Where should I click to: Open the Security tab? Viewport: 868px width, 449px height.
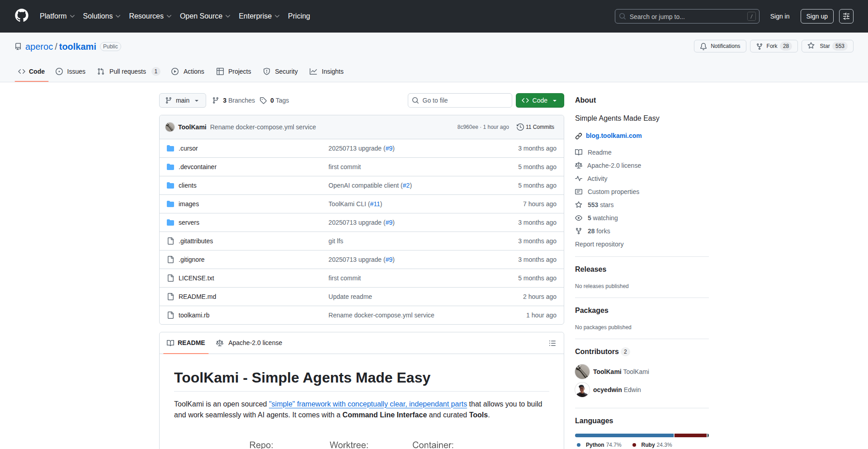click(281, 71)
